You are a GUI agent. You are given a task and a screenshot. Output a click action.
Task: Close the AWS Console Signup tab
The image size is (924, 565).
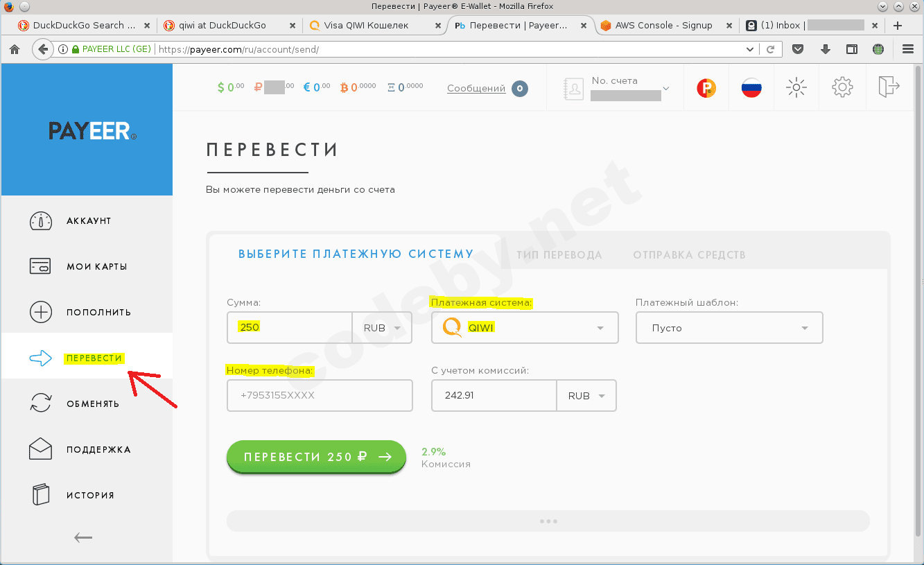pyautogui.click(x=728, y=26)
